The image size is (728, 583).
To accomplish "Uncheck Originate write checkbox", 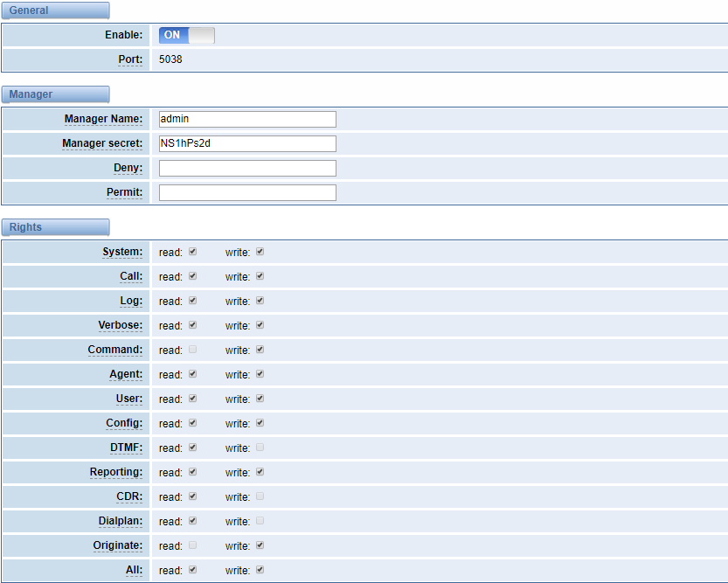I will (260, 545).
